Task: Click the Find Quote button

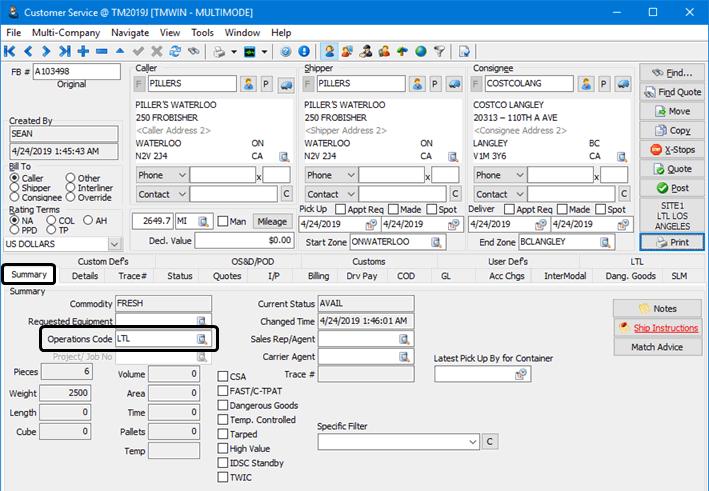Action: 672,92
